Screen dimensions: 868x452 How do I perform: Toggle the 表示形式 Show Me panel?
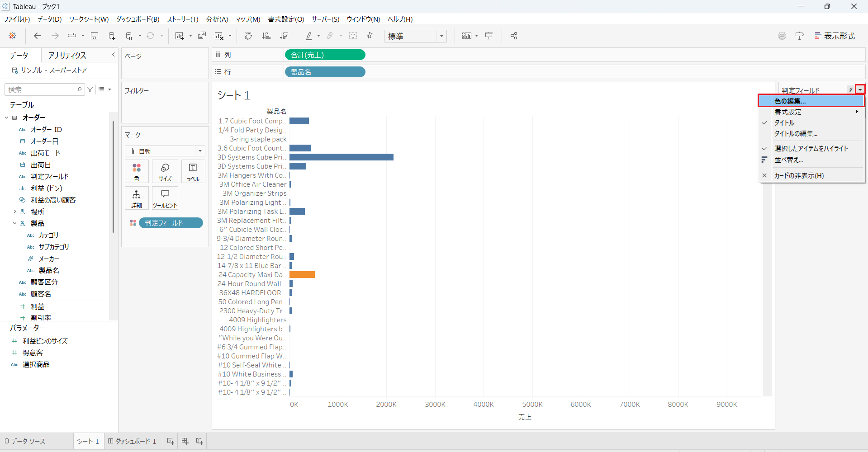835,36
